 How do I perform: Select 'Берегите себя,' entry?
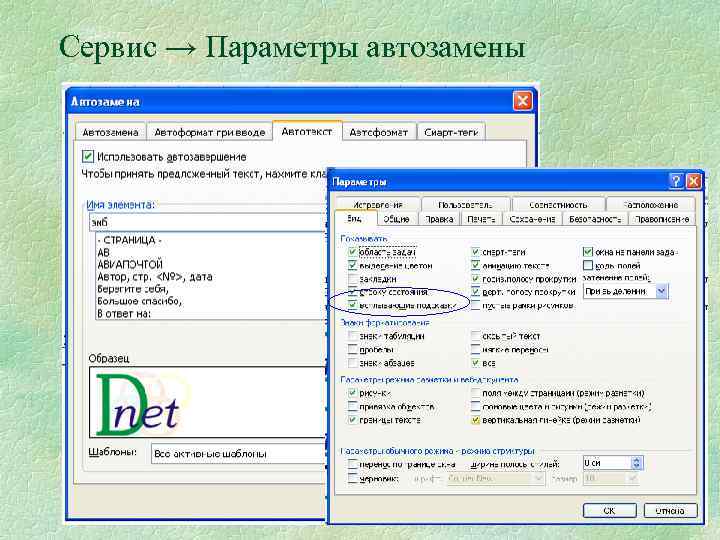(x=133, y=289)
